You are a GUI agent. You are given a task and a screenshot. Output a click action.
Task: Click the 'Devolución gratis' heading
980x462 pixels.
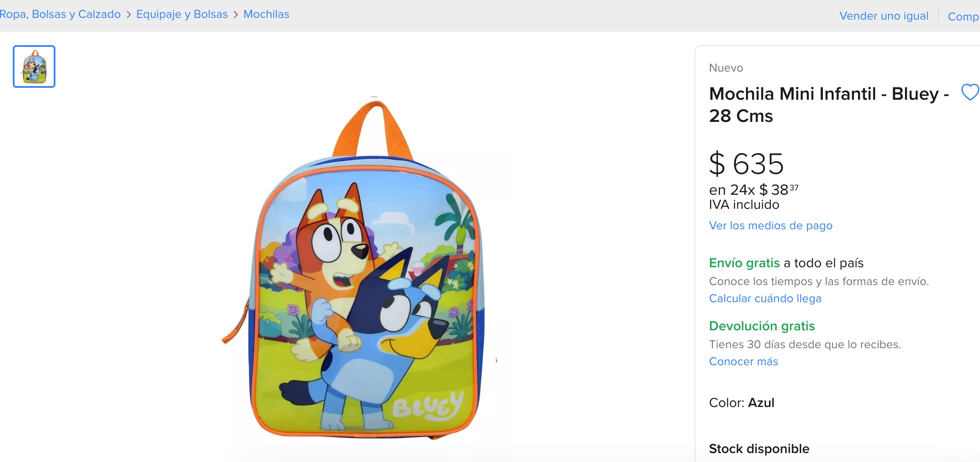pyautogui.click(x=762, y=326)
